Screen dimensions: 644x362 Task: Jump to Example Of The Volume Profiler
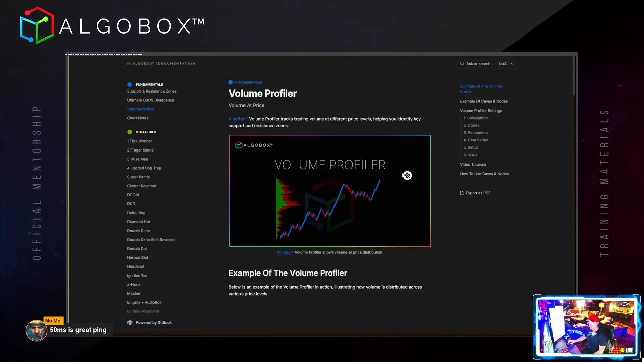point(481,89)
